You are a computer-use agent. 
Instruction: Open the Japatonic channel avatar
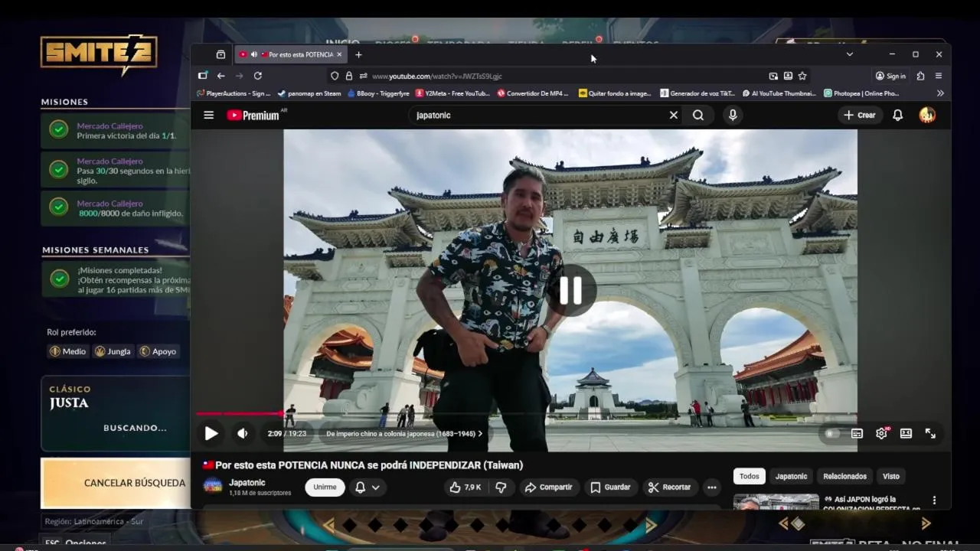pyautogui.click(x=213, y=487)
